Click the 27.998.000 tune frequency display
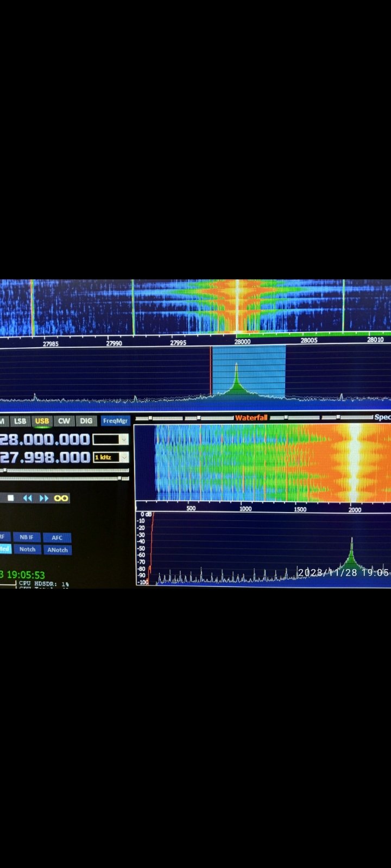Screen dimensions: 391x868 tap(45, 457)
